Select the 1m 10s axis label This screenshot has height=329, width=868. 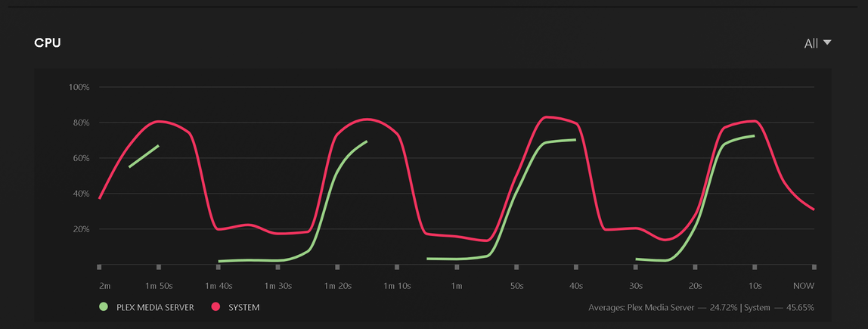tap(397, 287)
